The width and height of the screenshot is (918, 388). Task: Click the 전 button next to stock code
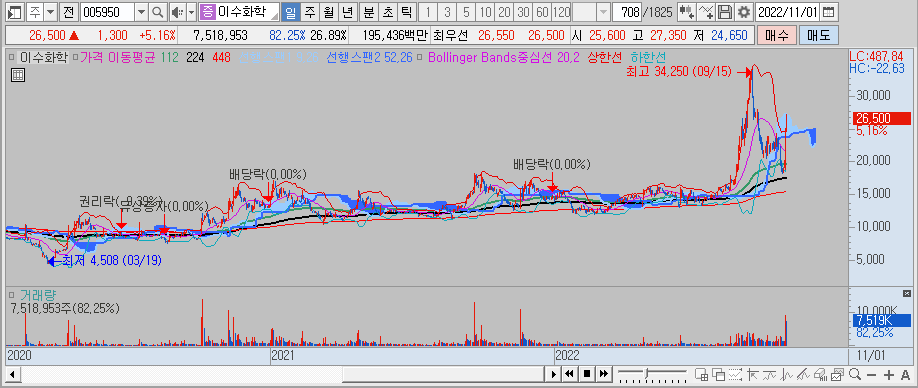68,12
